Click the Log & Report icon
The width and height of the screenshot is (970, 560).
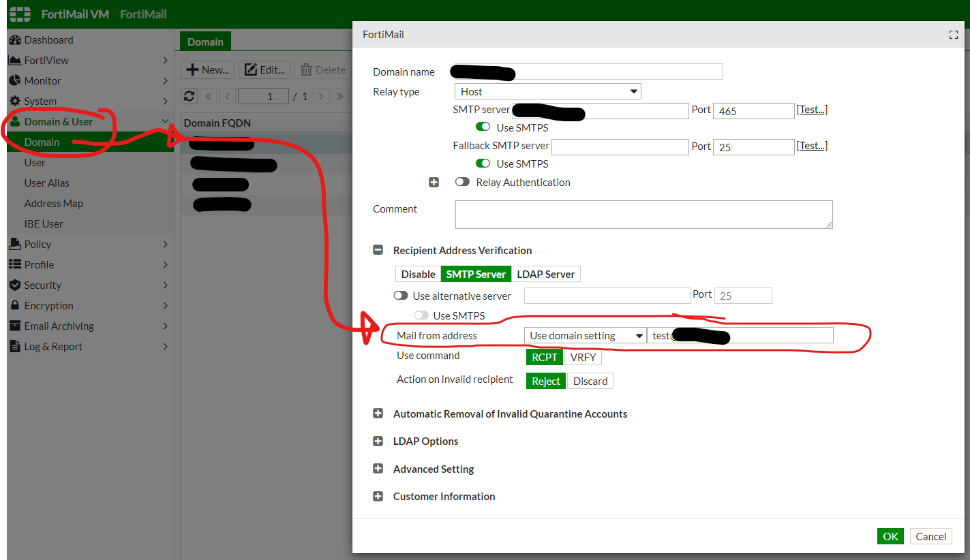15,347
